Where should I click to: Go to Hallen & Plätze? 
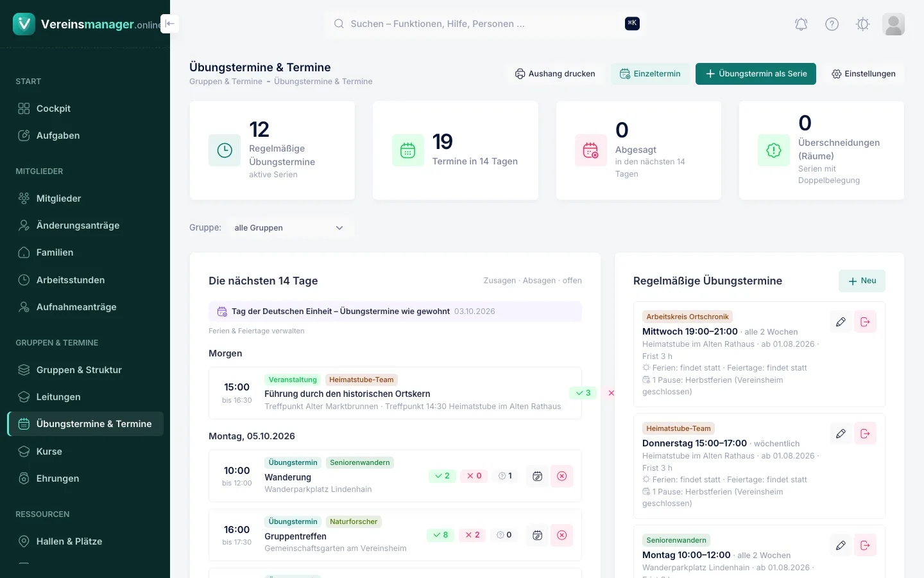(x=85, y=541)
